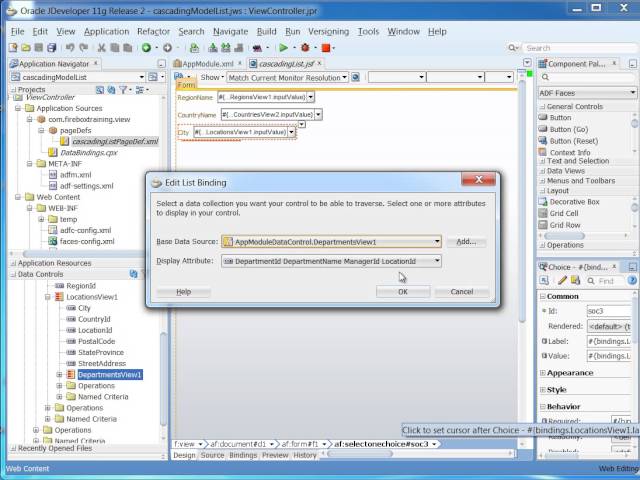This screenshot has width=640, height=480.
Task: Click the green Back navigation icon
Action: [146, 48]
